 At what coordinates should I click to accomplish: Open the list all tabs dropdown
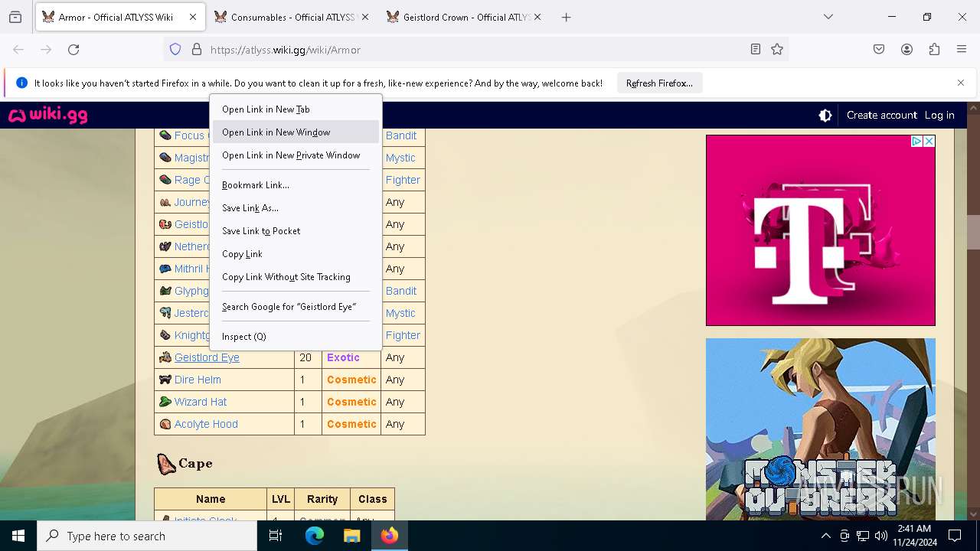tap(828, 17)
